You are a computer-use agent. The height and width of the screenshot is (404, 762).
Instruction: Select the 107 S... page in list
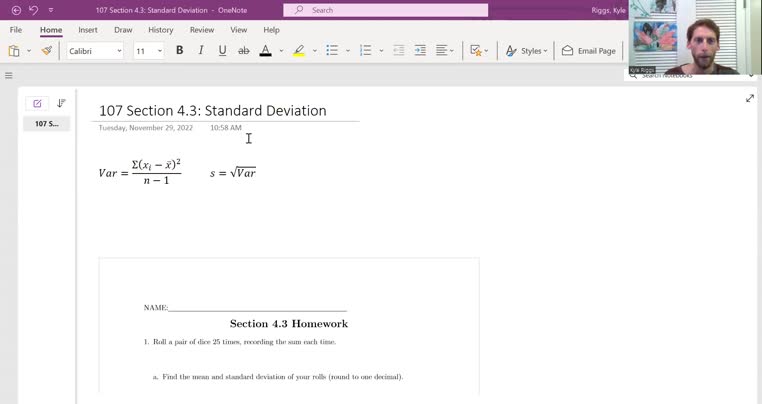click(x=47, y=124)
